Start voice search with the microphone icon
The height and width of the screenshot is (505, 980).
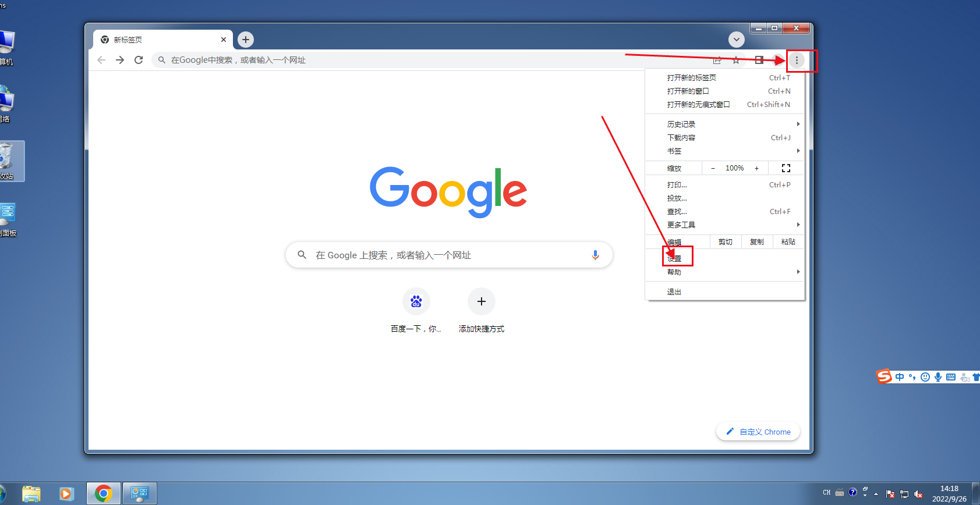(595, 255)
